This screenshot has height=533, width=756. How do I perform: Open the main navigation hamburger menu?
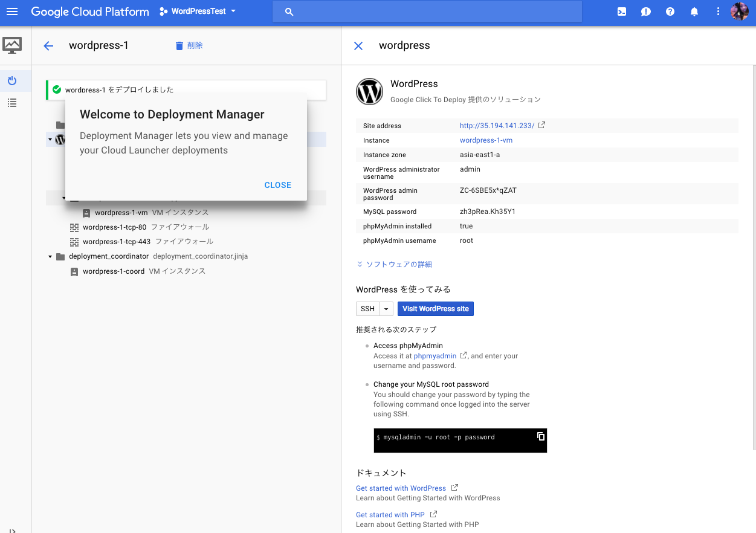tap(12, 11)
